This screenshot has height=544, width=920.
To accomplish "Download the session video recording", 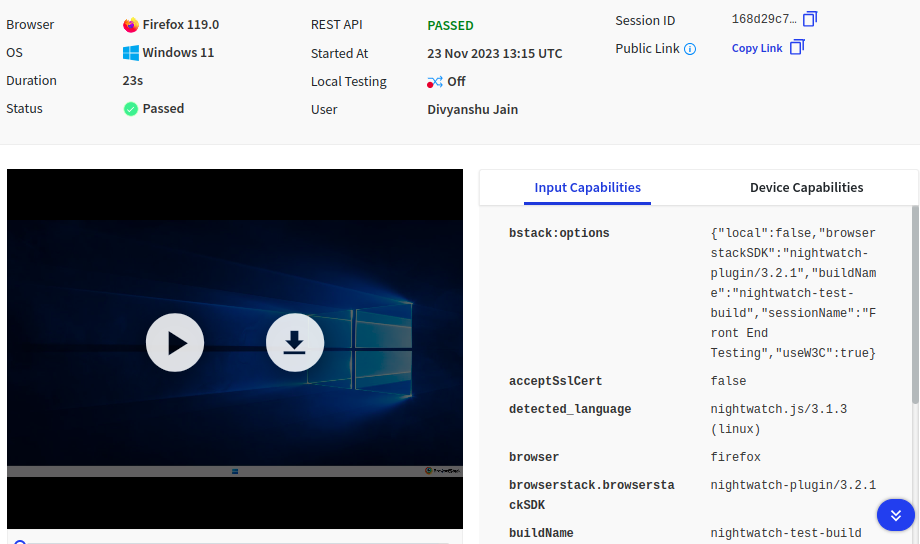I will pos(295,343).
